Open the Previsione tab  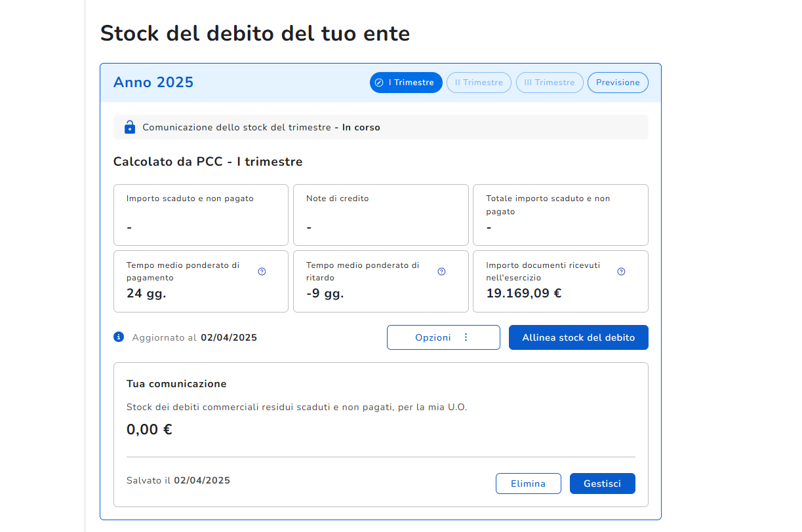pyautogui.click(x=618, y=83)
